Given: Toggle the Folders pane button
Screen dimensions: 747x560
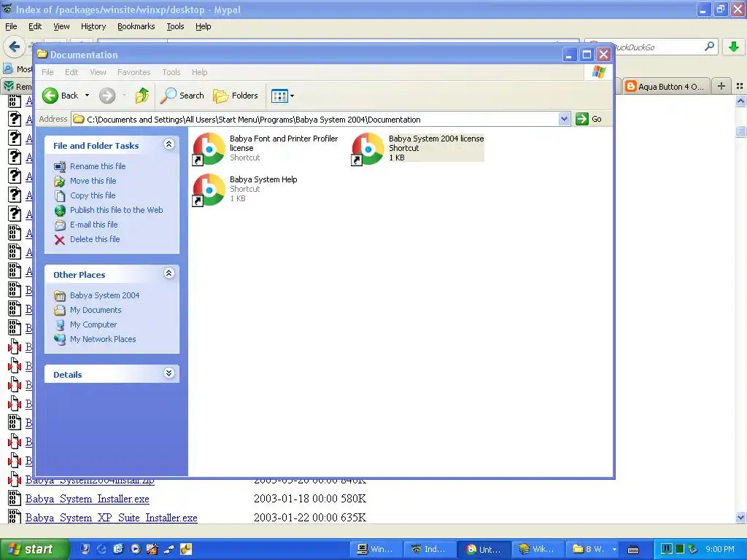Looking at the screenshot, I should tap(236, 96).
